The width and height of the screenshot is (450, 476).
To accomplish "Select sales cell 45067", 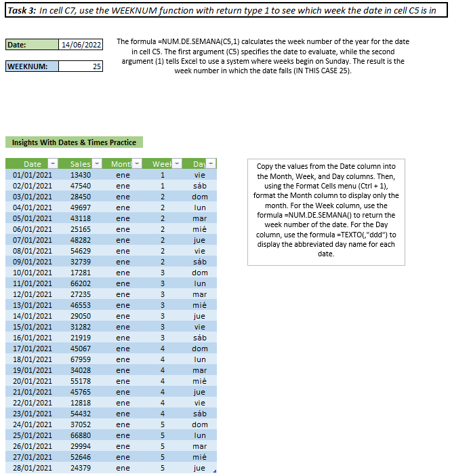I will tap(80, 349).
